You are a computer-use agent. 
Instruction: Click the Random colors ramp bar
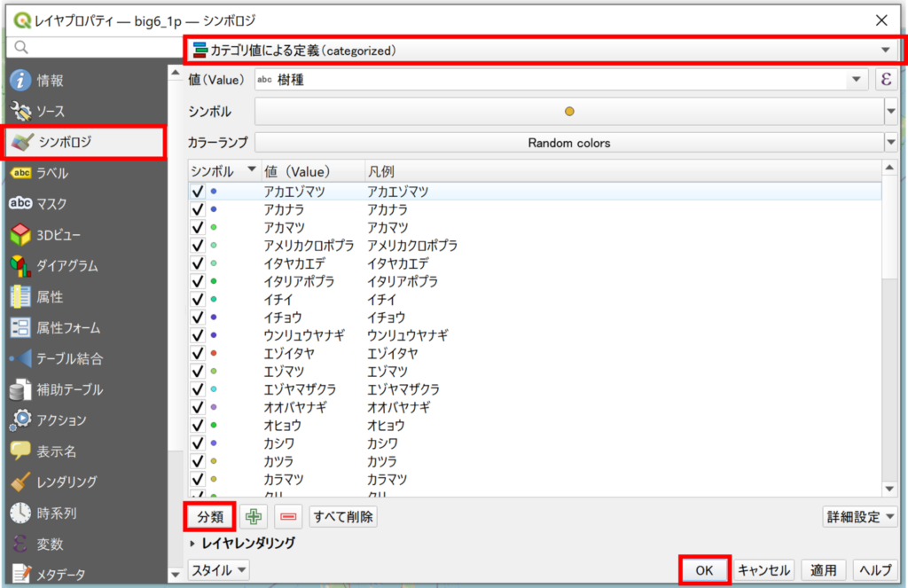pos(569,143)
